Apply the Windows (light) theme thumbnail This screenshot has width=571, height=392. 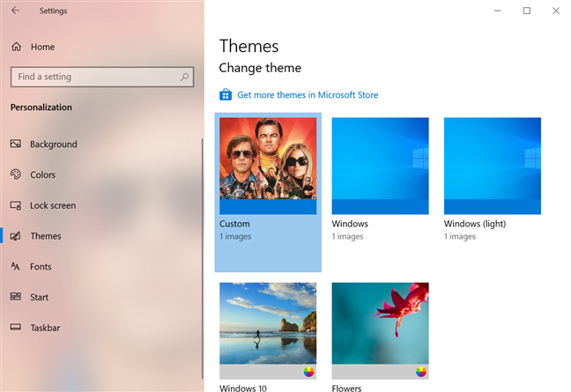493,166
